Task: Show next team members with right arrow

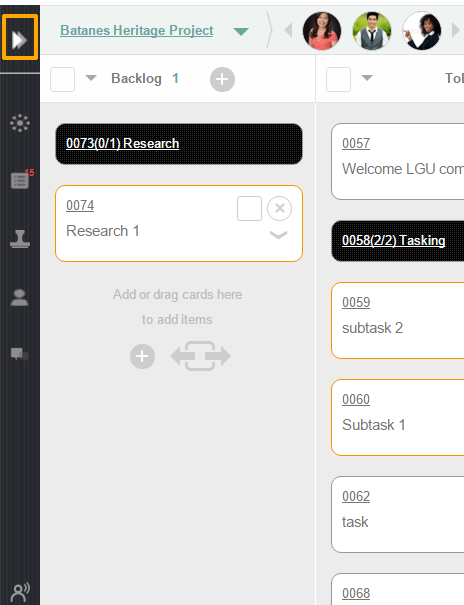Action: coord(457,30)
